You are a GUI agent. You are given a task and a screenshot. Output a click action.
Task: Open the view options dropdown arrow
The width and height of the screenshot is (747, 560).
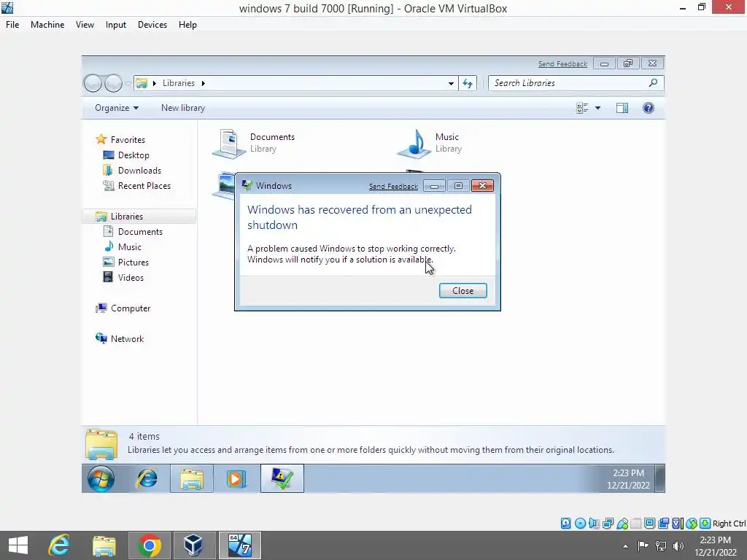[598, 108]
